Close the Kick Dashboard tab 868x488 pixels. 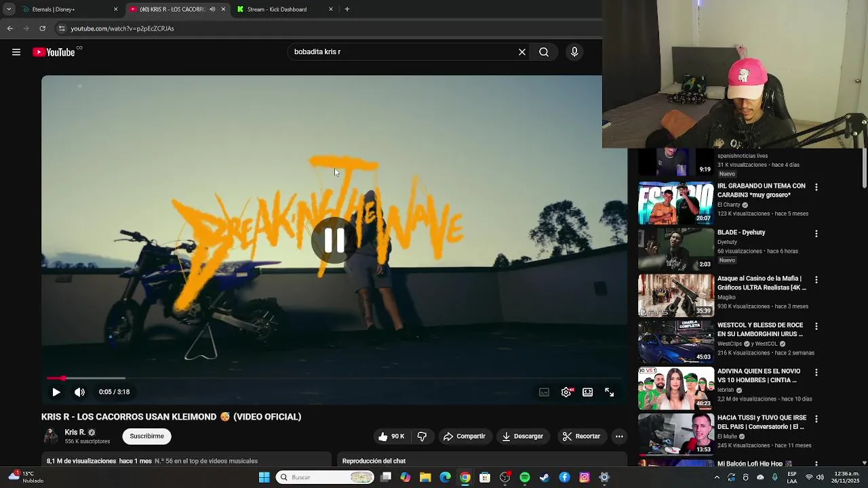click(331, 9)
